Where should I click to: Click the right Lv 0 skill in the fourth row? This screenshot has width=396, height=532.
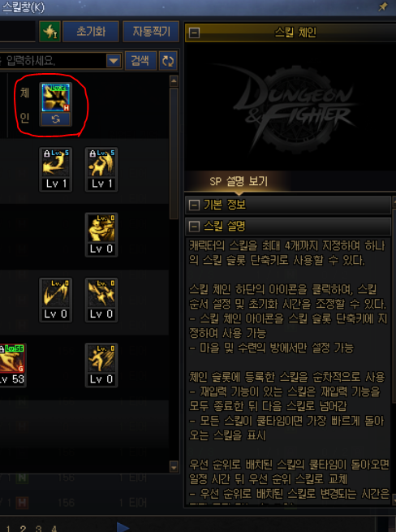pos(101,300)
